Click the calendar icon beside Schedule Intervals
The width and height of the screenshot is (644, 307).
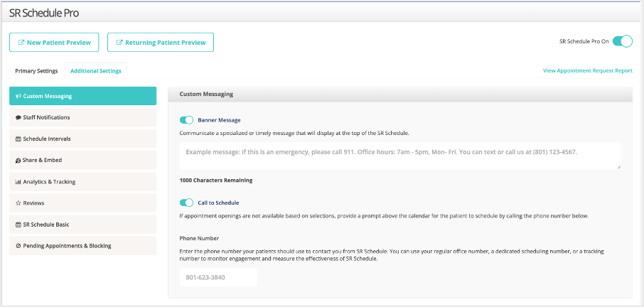(x=18, y=139)
